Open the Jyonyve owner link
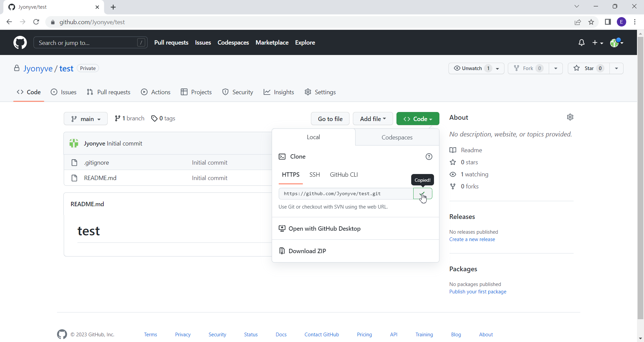644x342 pixels. coord(38,69)
